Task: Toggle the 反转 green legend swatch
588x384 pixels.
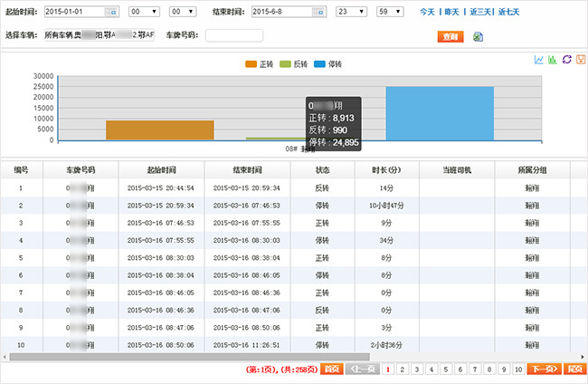Action: pos(285,64)
